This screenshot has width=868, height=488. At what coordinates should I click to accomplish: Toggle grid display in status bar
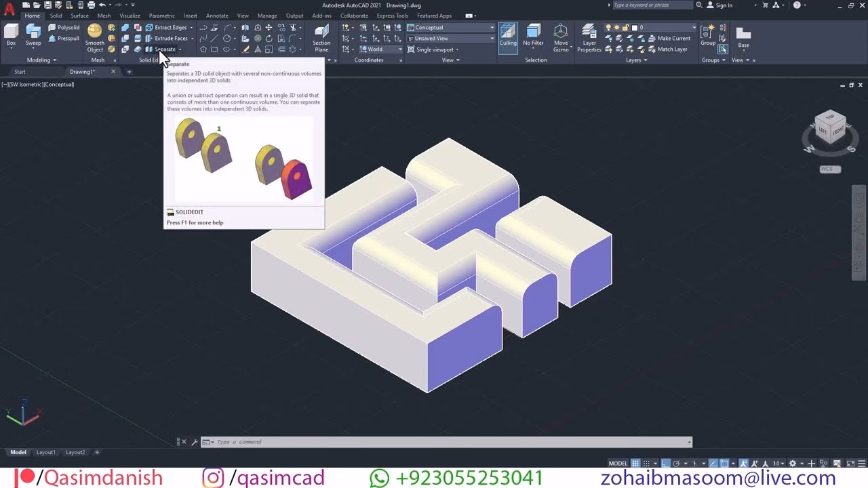635,464
